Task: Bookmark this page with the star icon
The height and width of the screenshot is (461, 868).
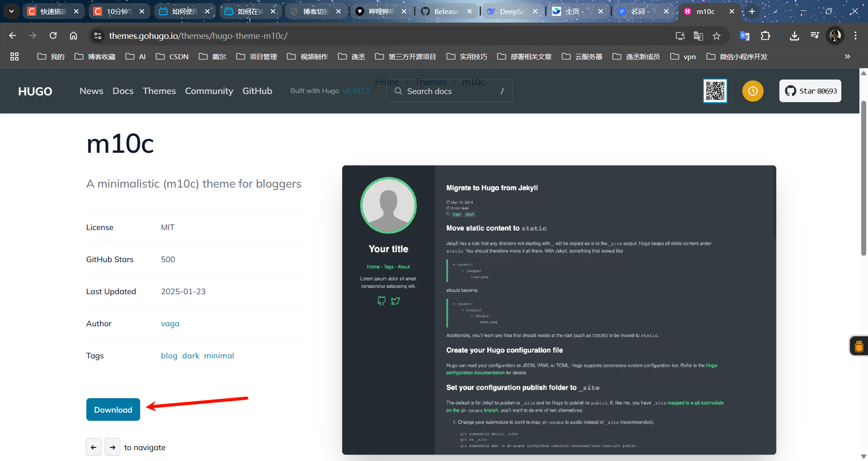Action: pyautogui.click(x=717, y=36)
